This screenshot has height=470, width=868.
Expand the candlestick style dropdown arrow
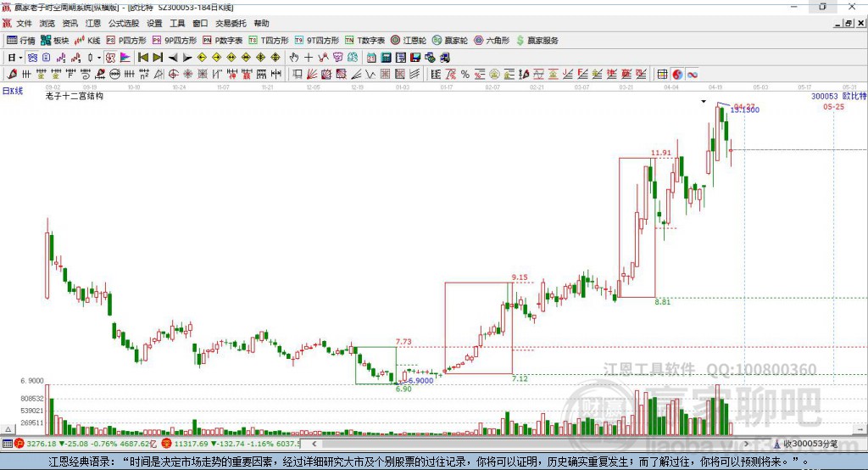[x=99, y=58]
